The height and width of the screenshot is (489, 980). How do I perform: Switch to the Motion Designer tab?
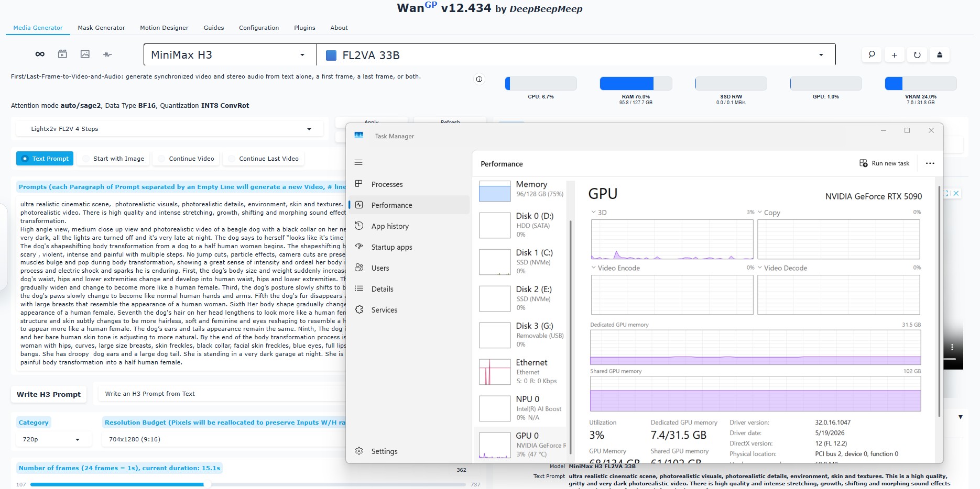tap(164, 28)
